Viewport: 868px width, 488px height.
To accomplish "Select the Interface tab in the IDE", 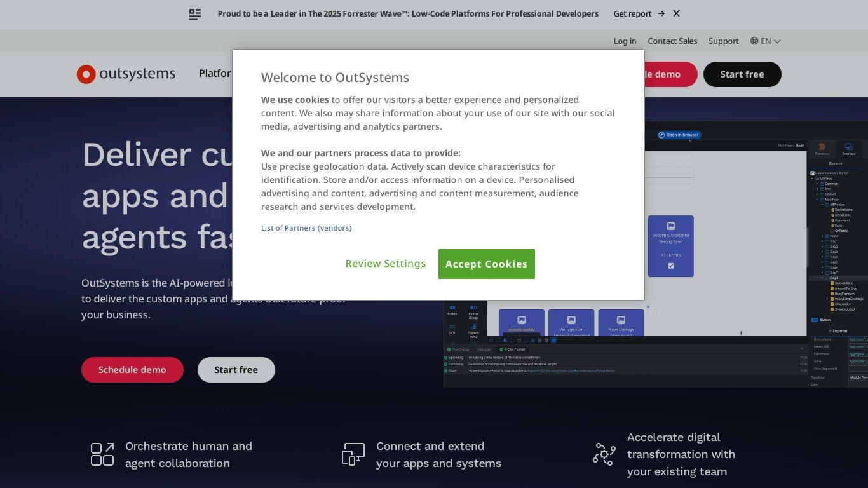I will pos(848,149).
